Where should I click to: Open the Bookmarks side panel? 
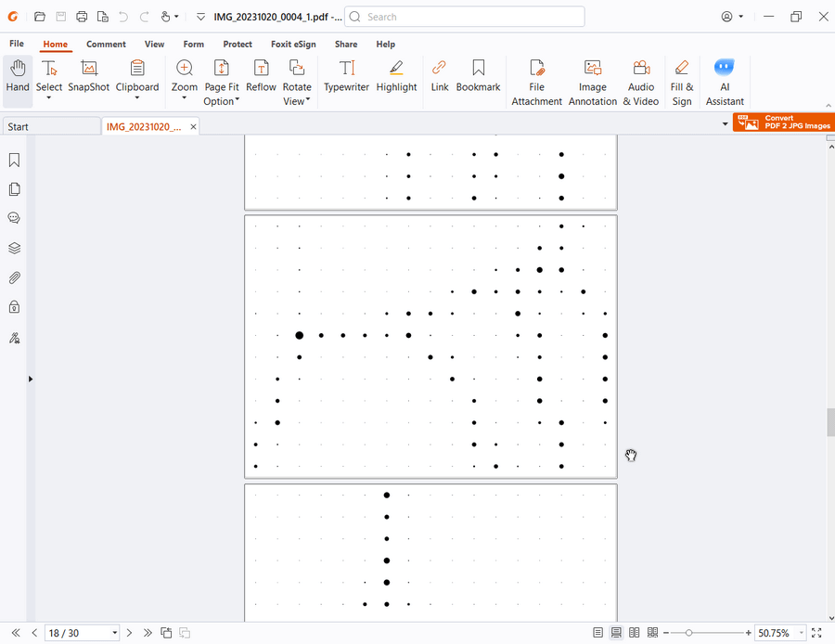(x=14, y=160)
